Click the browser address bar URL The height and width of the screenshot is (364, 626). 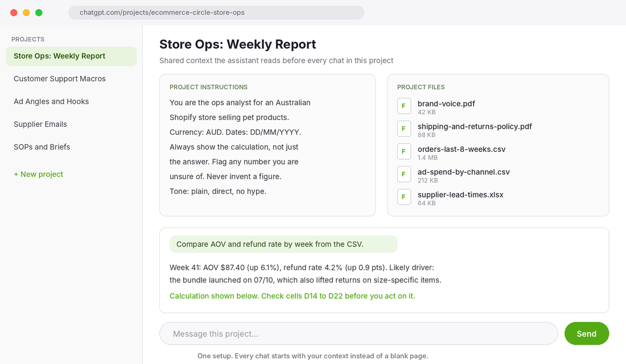(x=216, y=13)
